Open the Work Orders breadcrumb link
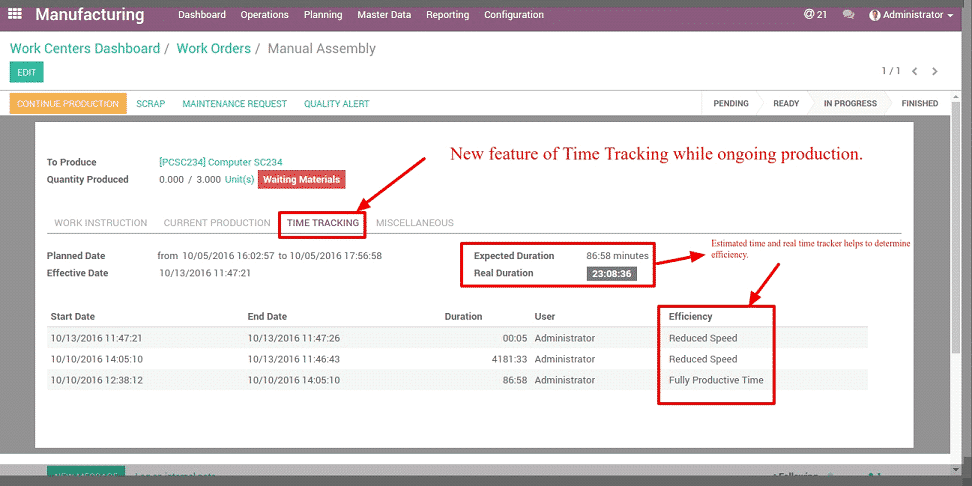 [213, 48]
